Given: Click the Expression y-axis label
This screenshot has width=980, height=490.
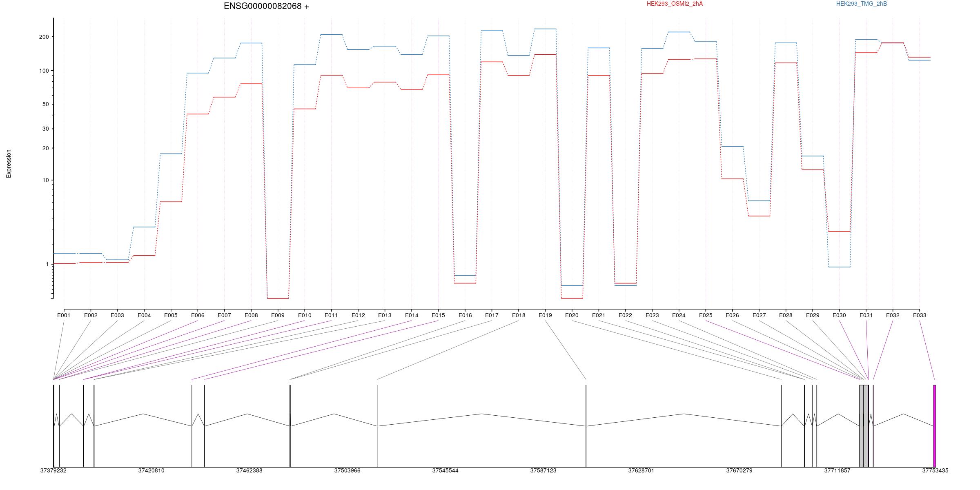Looking at the screenshot, I should tap(9, 163).
